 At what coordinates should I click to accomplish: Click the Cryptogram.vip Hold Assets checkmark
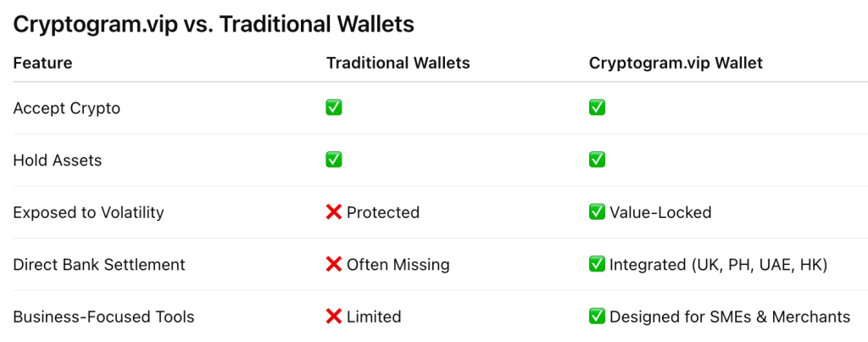pos(597,160)
